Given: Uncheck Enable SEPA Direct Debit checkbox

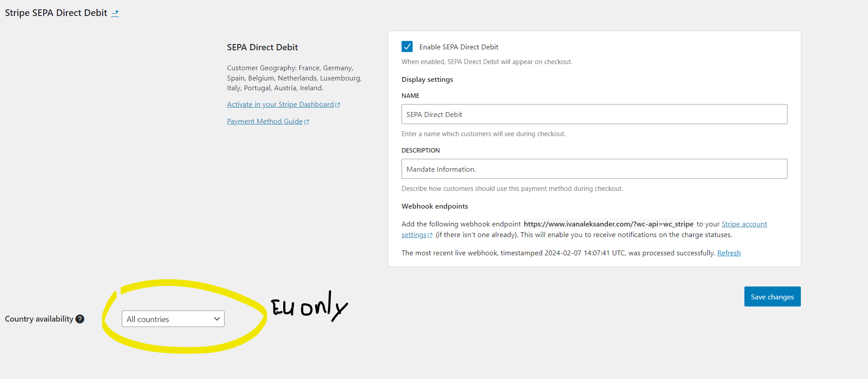Looking at the screenshot, I should tap(407, 47).
